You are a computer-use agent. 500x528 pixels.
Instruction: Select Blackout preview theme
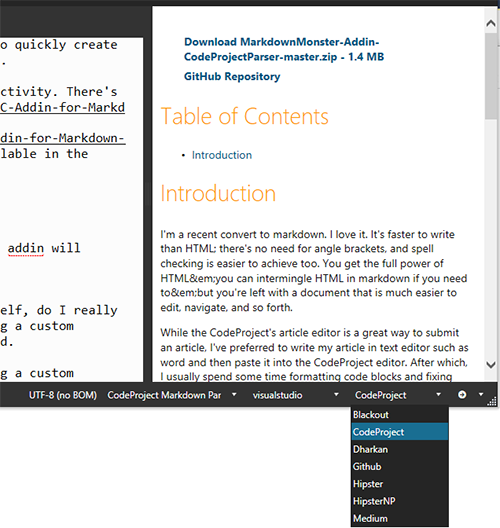point(400,415)
